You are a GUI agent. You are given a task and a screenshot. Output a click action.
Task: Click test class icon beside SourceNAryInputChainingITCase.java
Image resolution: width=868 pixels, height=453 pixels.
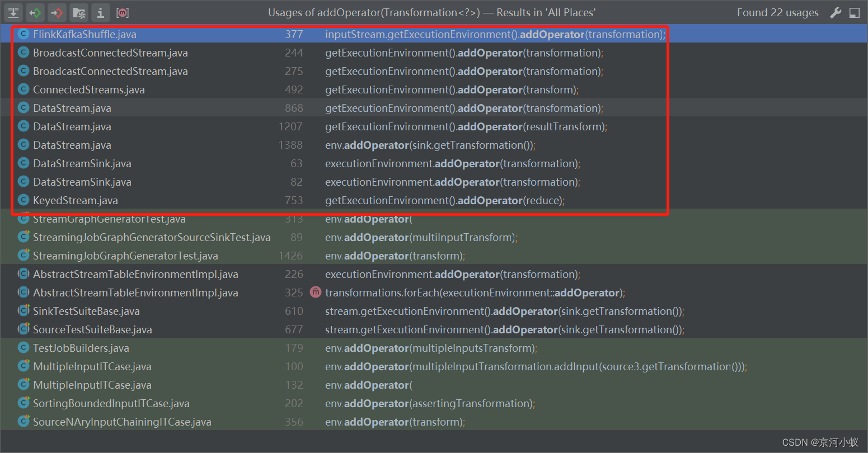(x=23, y=422)
